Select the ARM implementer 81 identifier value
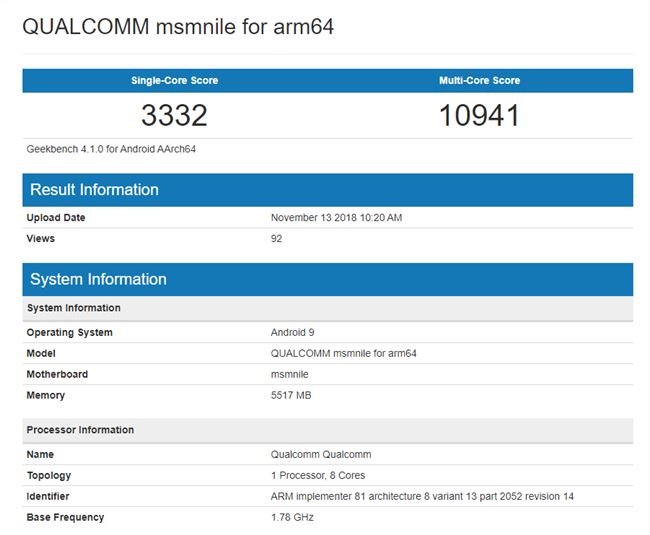 (422, 496)
